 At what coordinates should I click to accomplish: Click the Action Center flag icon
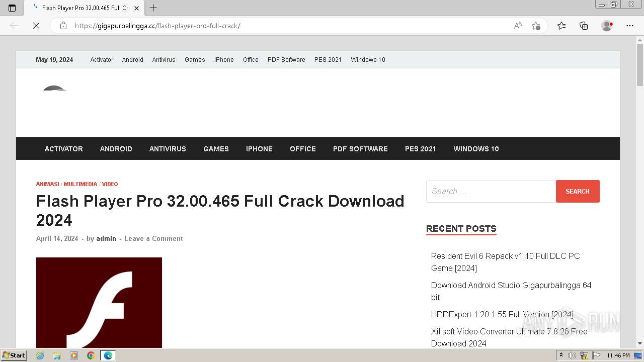[596, 355]
